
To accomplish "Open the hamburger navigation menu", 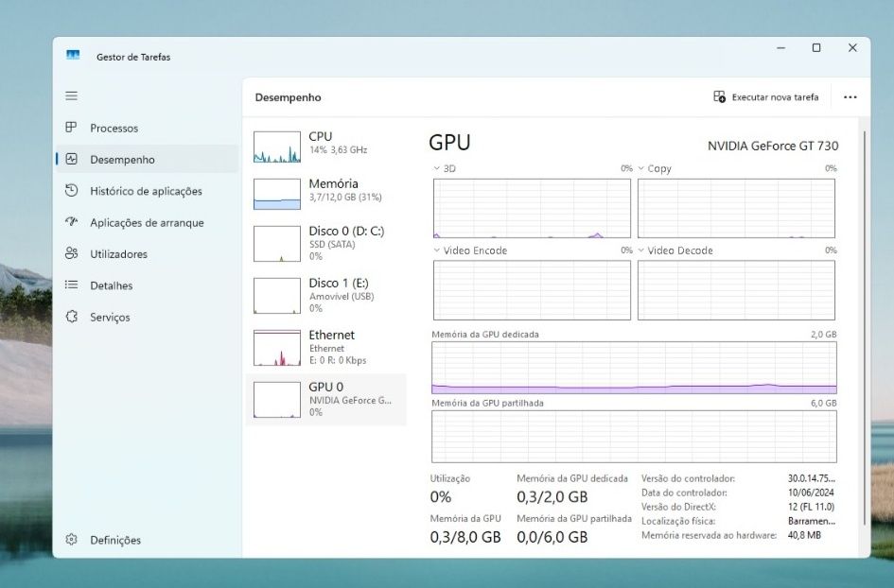I will (71, 95).
